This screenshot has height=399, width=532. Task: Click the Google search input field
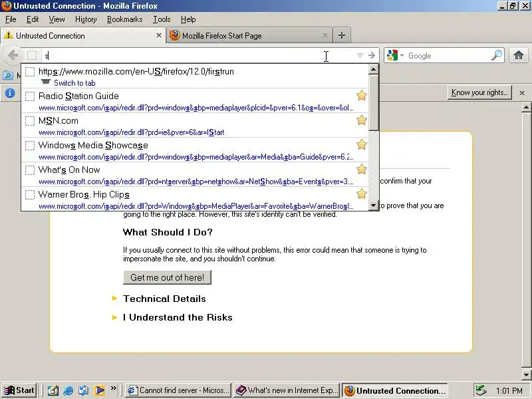tap(448, 55)
